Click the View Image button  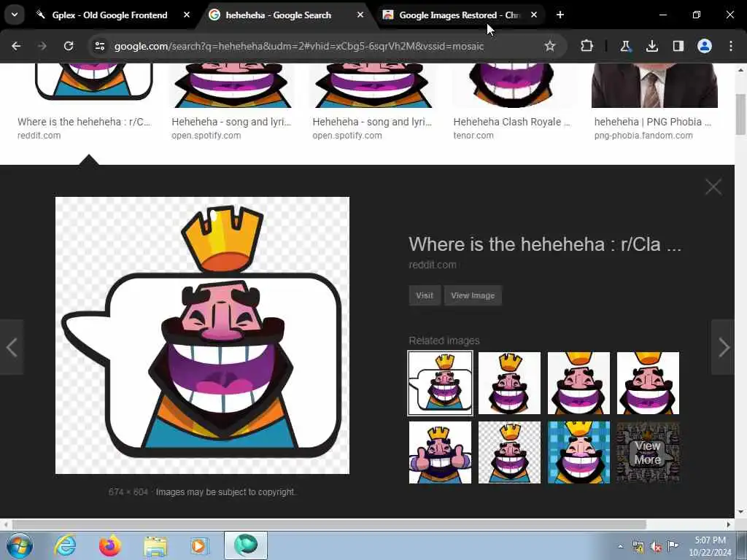pyautogui.click(x=473, y=295)
